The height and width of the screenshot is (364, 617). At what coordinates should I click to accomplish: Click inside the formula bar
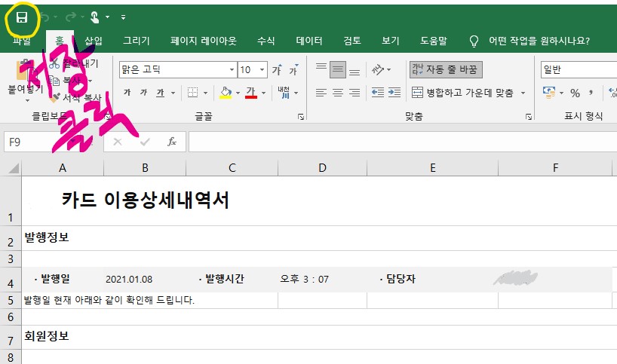click(403, 142)
